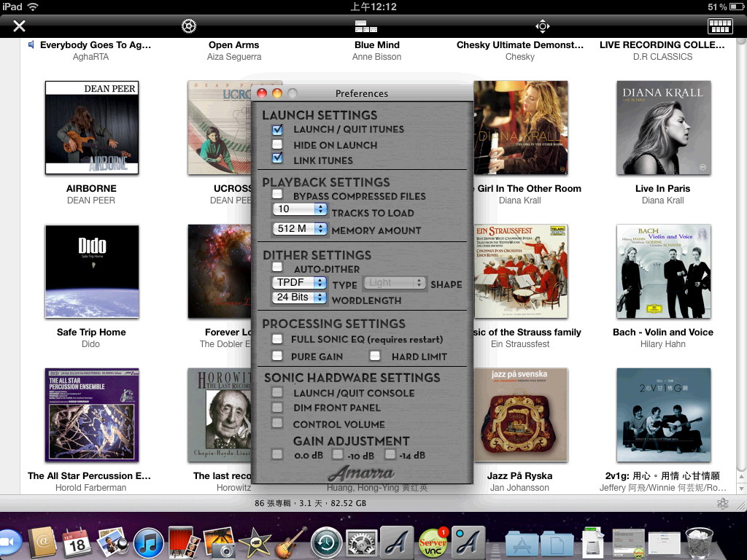747x560 pixels.
Task: Check Full Sonic EQ option
Action: pyautogui.click(x=276, y=339)
